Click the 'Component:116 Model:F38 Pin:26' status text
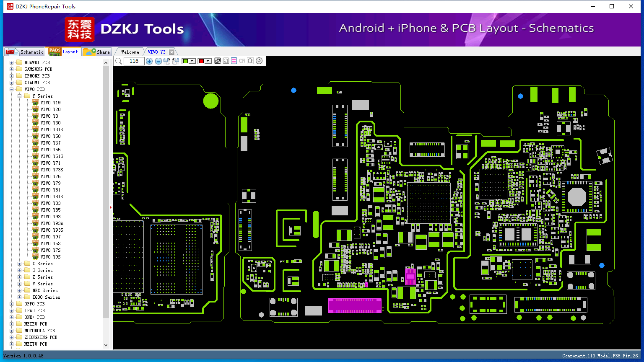The width and height of the screenshot is (644, 362). click(600, 356)
